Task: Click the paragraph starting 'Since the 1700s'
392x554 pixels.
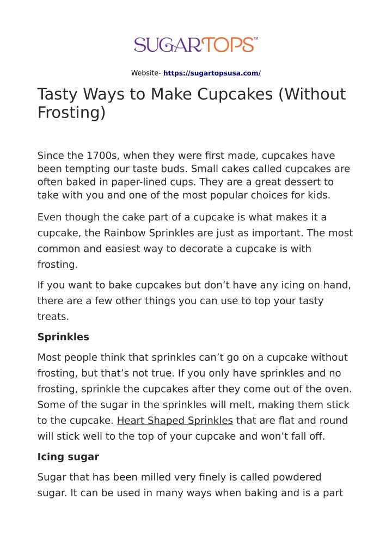Action: [x=194, y=175]
